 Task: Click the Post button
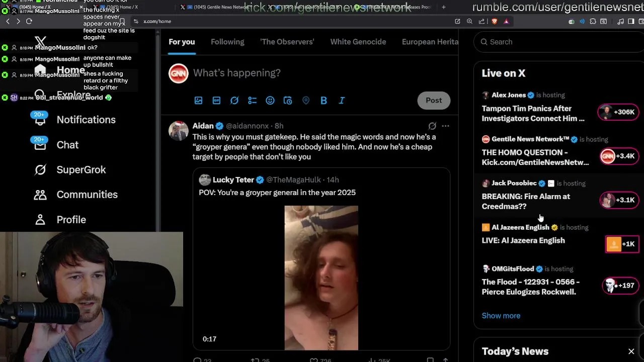click(434, 101)
